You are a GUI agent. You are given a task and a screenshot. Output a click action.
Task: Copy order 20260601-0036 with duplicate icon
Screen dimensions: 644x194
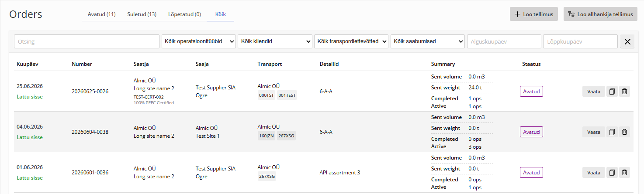(x=612, y=172)
